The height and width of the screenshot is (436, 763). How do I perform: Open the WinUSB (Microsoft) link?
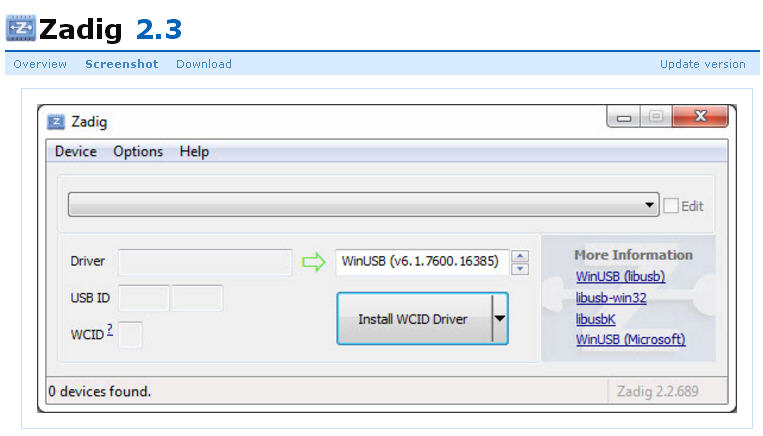coord(631,340)
